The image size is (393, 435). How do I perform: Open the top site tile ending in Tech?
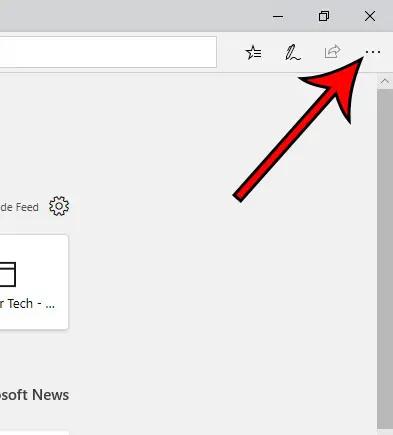click(x=34, y=282)
